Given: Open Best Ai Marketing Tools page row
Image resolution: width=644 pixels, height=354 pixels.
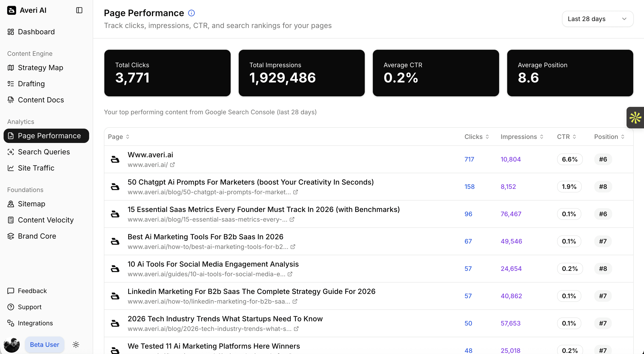Looking at the screenshot, I should pos(205,237).
